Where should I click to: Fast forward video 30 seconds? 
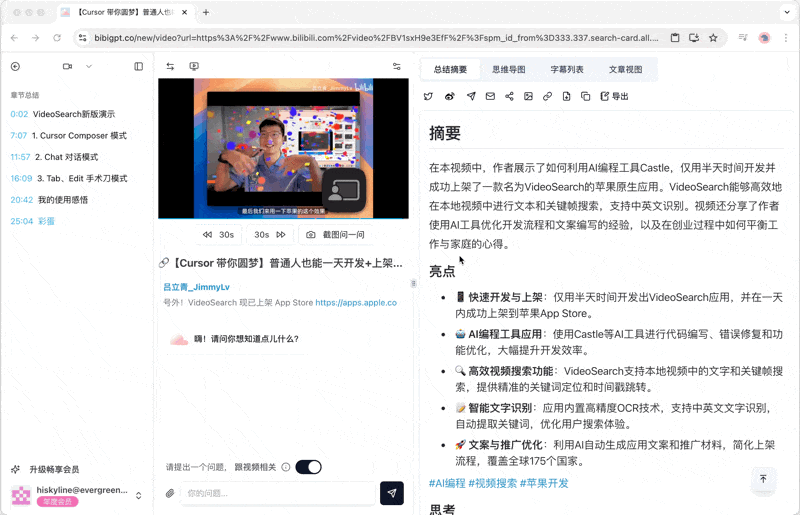[x=270, y=235]
